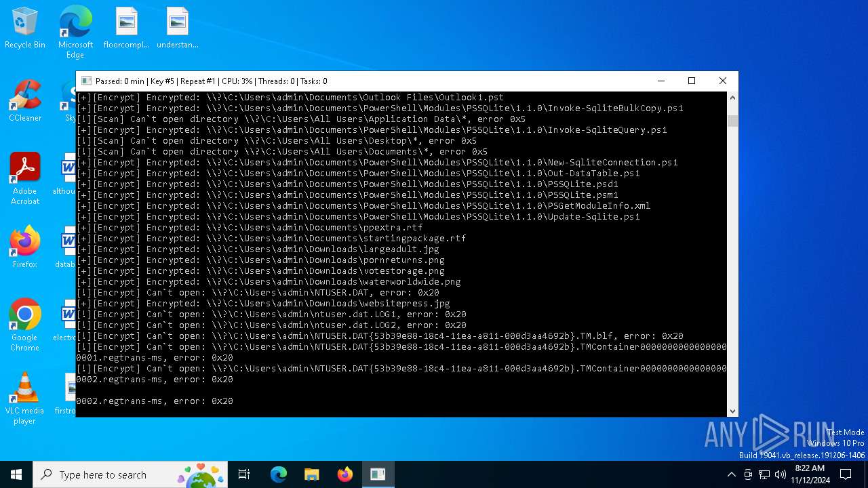Open the Windows Start menu
The image size is (868, 488).
pyautogui.click(x=16, y=474)
